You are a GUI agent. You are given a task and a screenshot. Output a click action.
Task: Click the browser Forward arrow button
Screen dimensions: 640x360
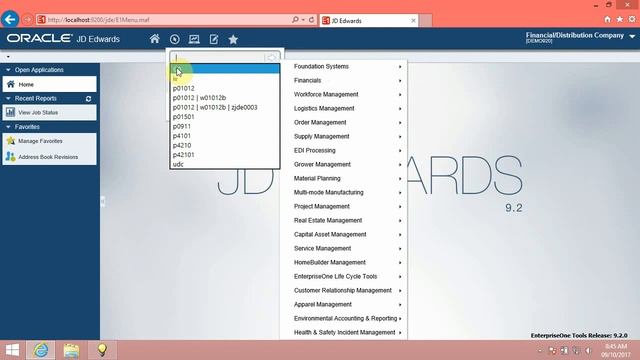27,19
